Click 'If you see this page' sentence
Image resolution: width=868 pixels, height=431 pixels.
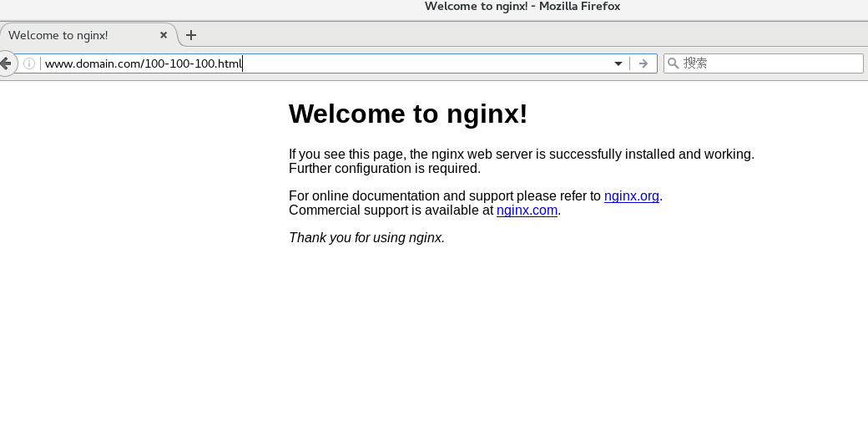(522, 154)
